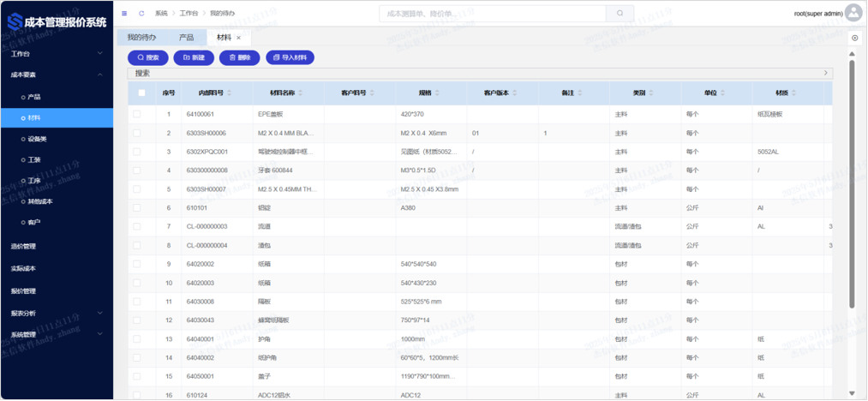Expand the 搜索 panel chevron
This screenshot has height=401, width=868.
pos(826,73)
